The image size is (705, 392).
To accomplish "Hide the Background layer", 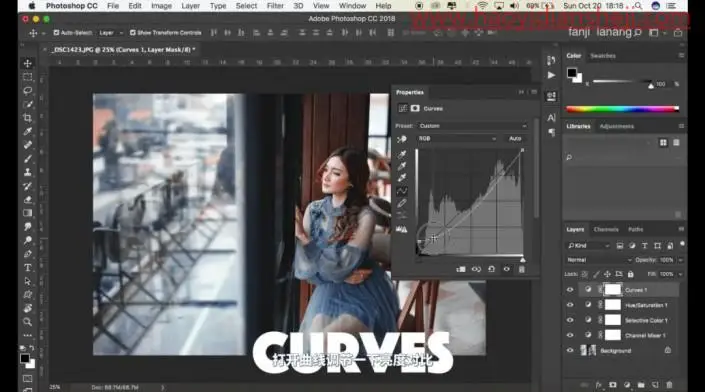I will coord(570,351).
